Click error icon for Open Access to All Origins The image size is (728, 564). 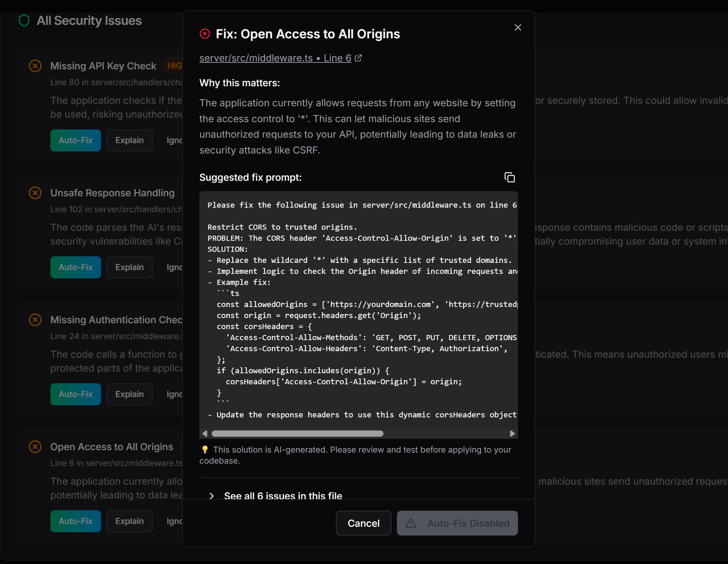[35, 447]
